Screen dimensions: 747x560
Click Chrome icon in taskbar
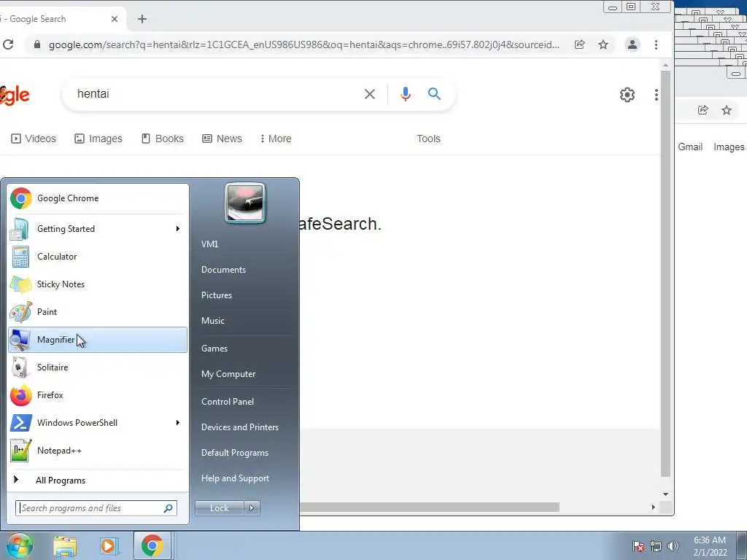152,545
